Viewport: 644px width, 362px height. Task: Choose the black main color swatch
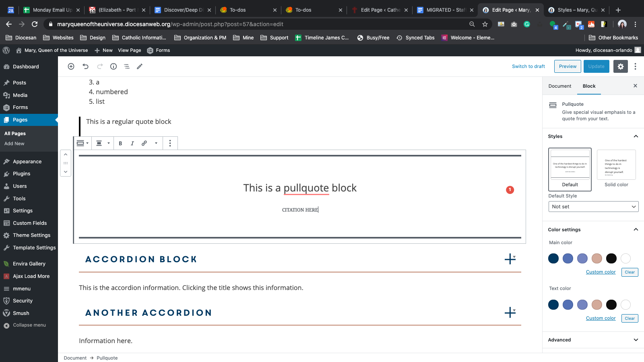click(x=611, y=259)
